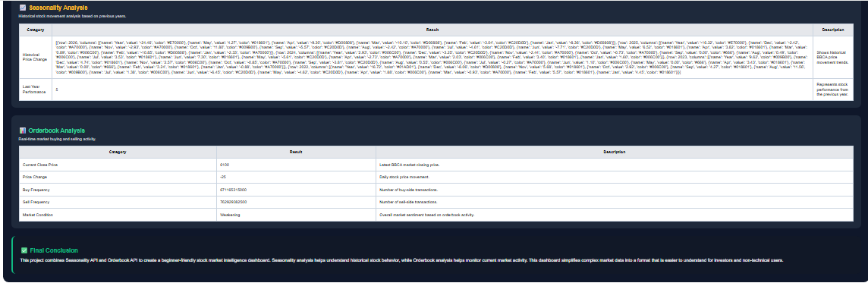Click 'Number of buy-side transactions' description

pyautogui.click(x=409, y=190)
